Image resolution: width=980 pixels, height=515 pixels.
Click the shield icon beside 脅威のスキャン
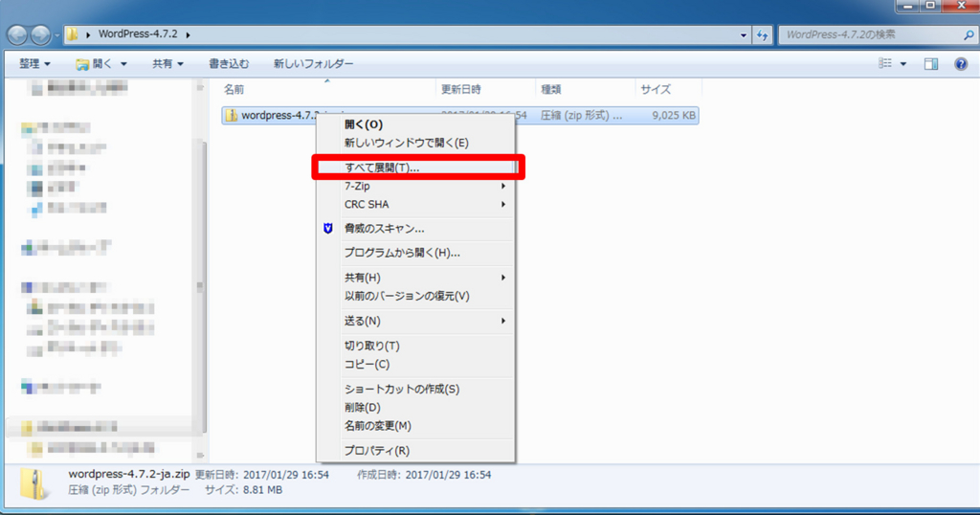tap(328, 229)
